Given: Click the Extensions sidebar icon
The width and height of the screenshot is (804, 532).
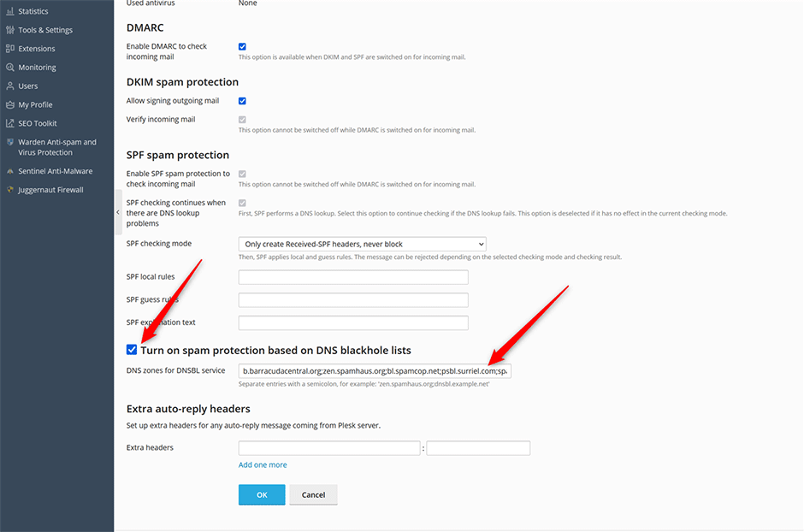Looking at the screenshot, I should click(x=38, y=48).
